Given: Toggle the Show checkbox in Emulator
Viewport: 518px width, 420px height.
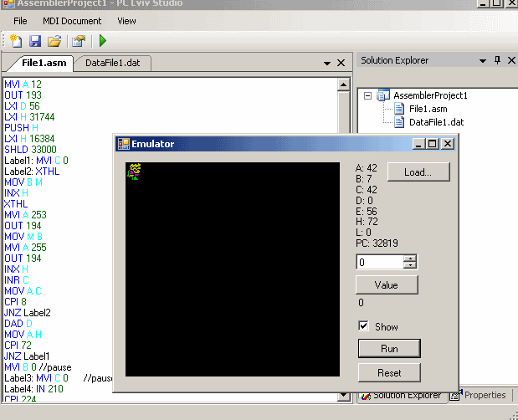Looking at the screenshot, I should coord(363,326).
